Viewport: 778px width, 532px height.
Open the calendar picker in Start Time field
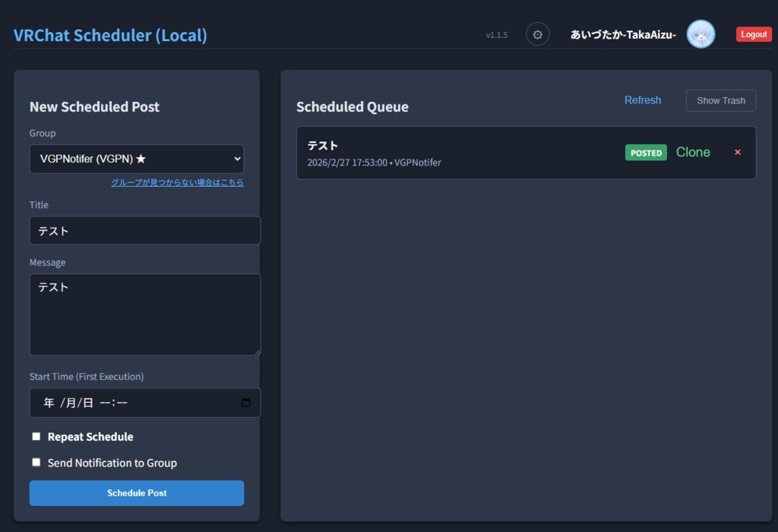tap(245, 403)
